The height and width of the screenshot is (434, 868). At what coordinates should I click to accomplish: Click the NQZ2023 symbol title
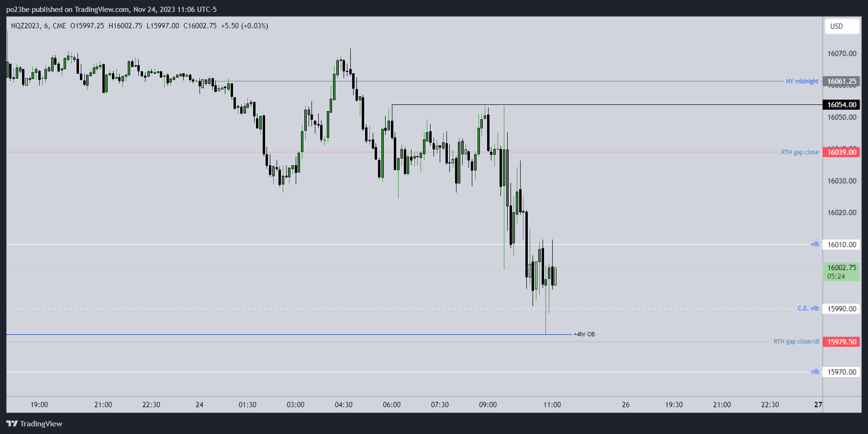[26, 26]
